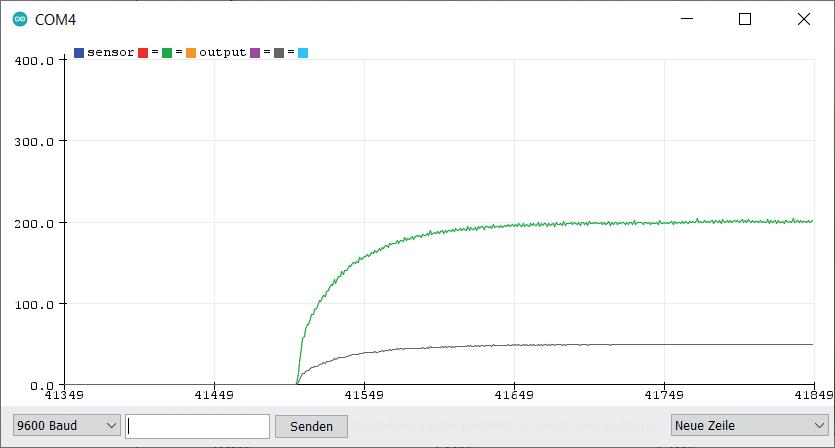Image resolution: width=835 pixels, height=448 pixels.
Task: Close the COM4 plotter window
Action: pos(804,19)
